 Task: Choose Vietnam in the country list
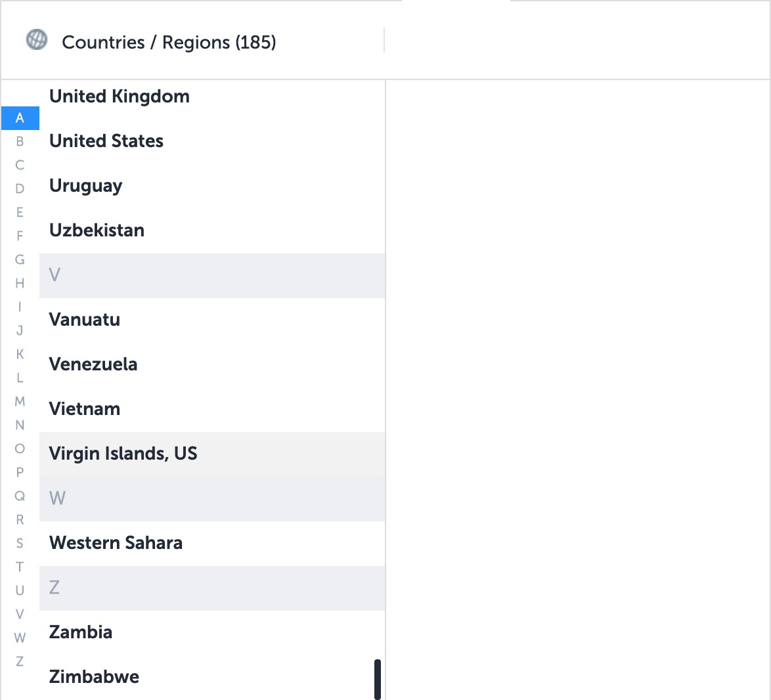click(x=85, y=408)
